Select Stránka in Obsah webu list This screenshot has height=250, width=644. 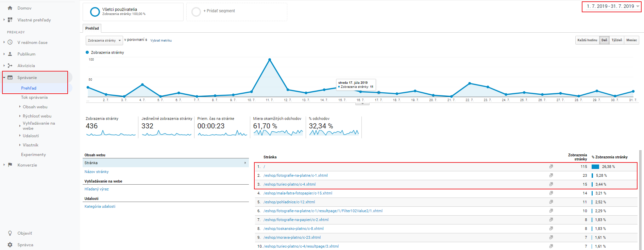(166, 163)
